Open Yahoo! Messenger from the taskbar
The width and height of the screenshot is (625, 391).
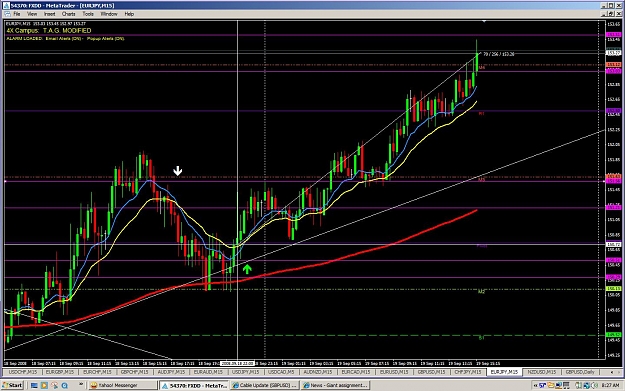[123, 385]
